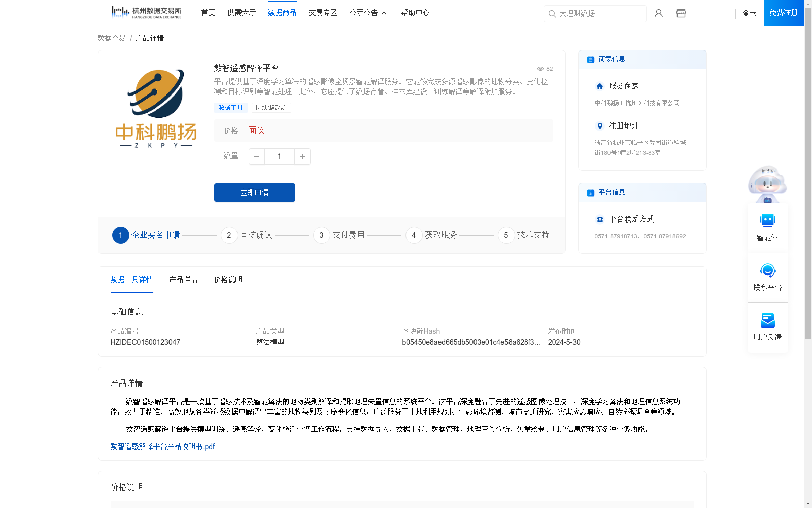Click the product title 数智遥感解译平台
The image size is (812, 508).
click(246, 68)
